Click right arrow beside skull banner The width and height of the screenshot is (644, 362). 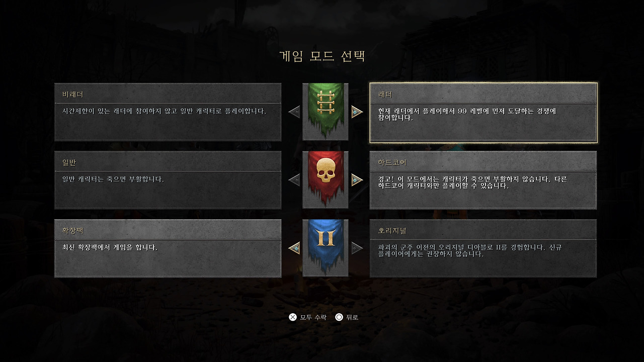[x=357, y=179]
